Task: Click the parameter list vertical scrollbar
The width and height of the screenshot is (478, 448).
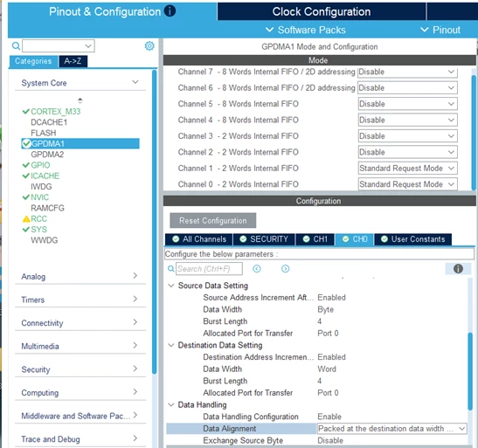Action: click(470, 371)
